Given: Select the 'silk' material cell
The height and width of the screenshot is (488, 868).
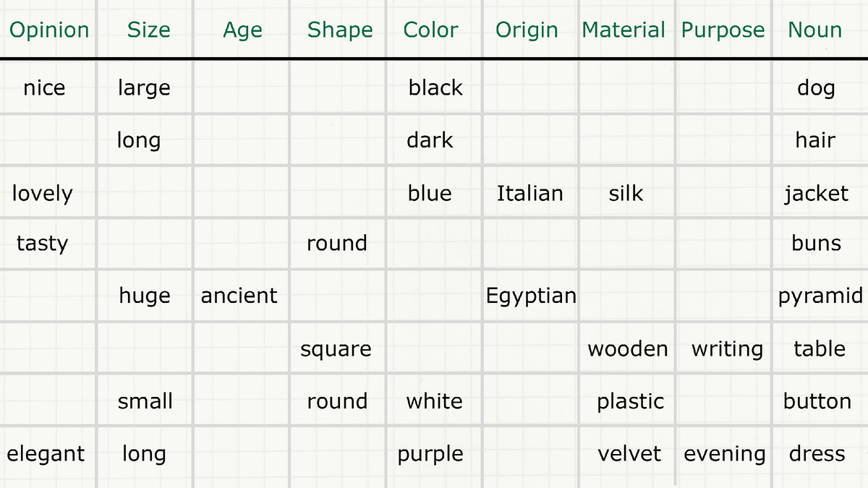Looking at the screenshot, I should tap(626, 193).
